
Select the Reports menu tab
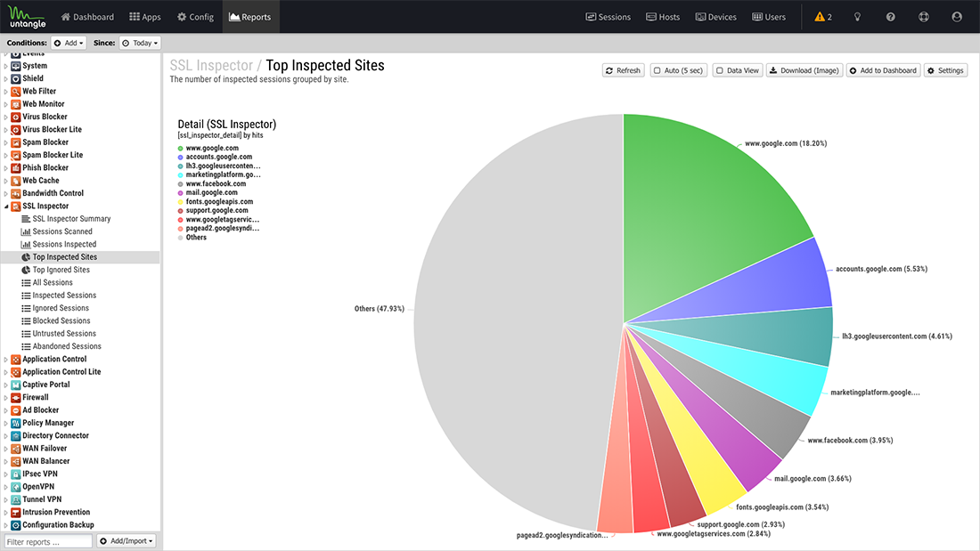(x=250, y=17)
